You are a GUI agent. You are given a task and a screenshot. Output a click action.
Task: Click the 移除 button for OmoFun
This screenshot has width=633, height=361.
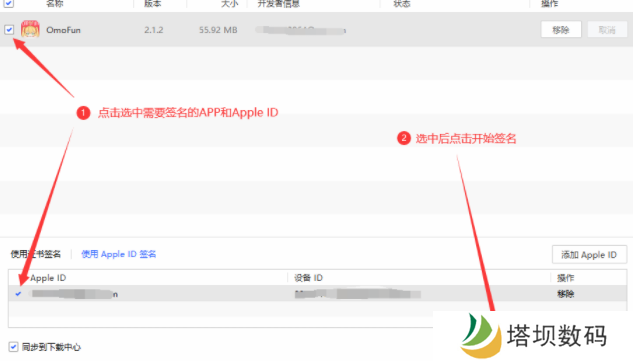point(561,29)
